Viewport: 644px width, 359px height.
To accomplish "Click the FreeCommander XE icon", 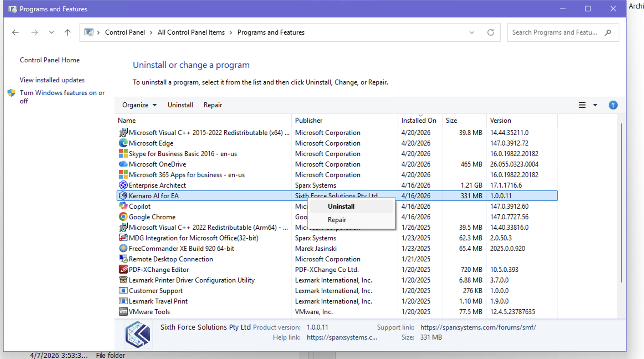I will [x=123, y=248].
